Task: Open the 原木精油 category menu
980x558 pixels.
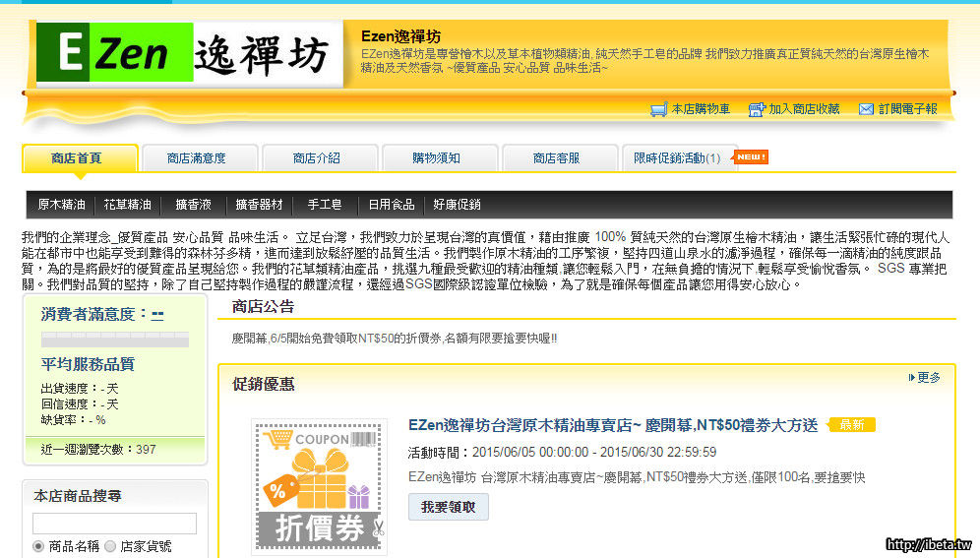Action: click(61, 205)
